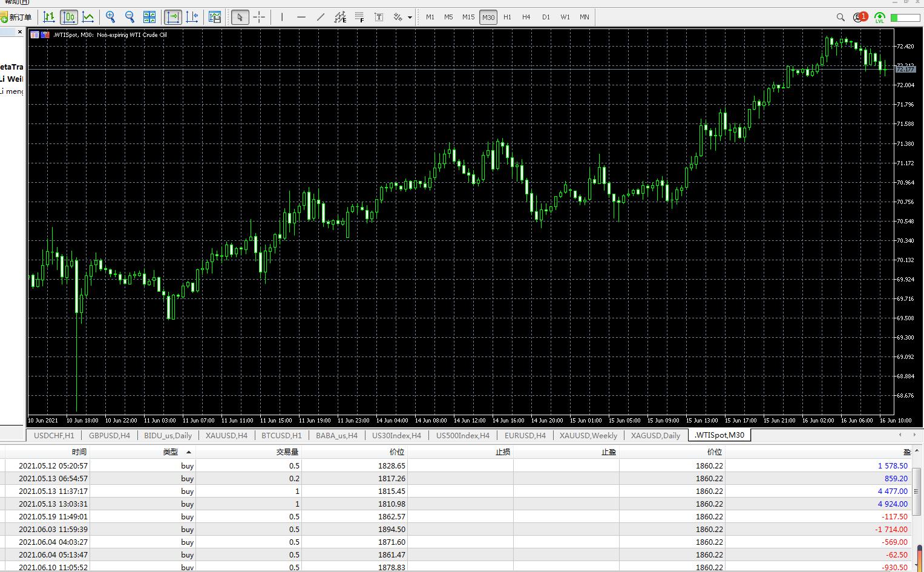Zoom out of the chart
The width and height of the screenshot is (924, 572).
tap(129, 17)
